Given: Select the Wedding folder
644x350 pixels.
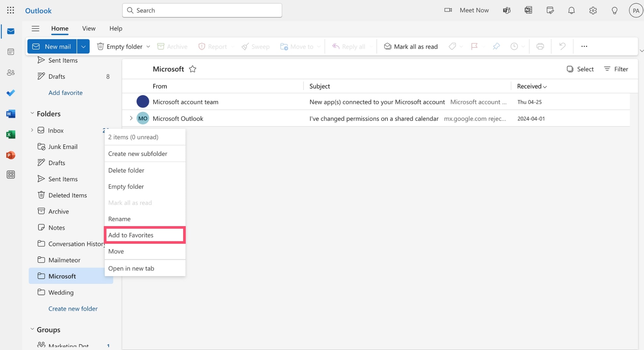Looking at the screenshot, I should coord(71,293).
